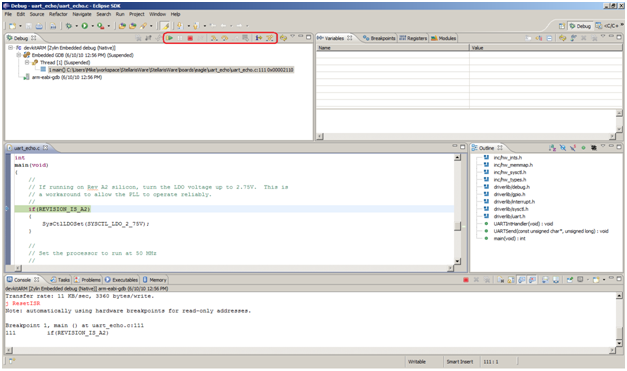Open the Project menu
The height and width of the screenshot is (371, 627).
136,14
